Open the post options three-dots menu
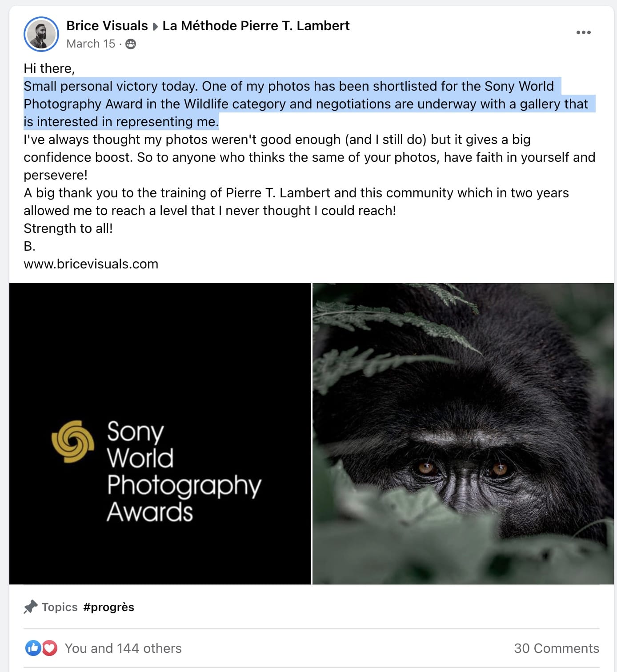 pyautogui.click(x=583, y=32)
